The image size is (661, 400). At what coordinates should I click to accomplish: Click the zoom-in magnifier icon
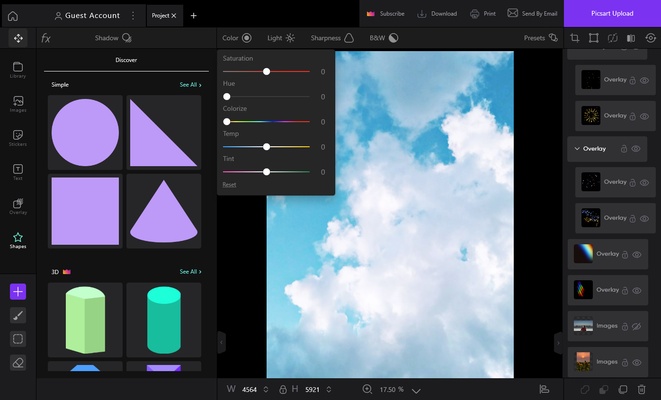pyautogui.click(x=367, y=389)
